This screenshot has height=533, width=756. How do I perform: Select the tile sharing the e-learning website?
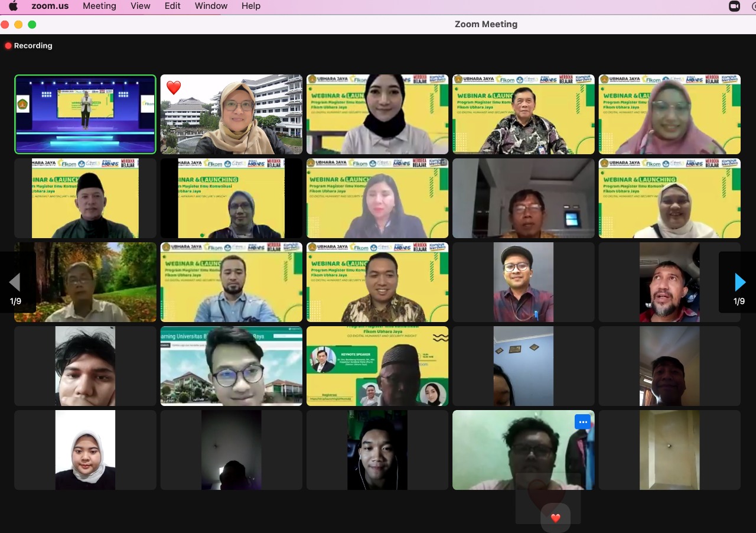point(231,365)
